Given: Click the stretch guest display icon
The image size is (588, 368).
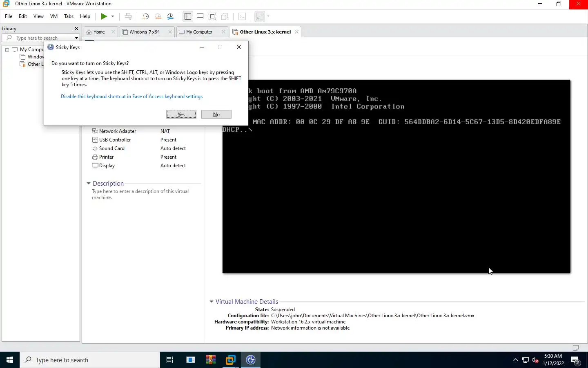Looking at the screenshot, I should 260,16.
